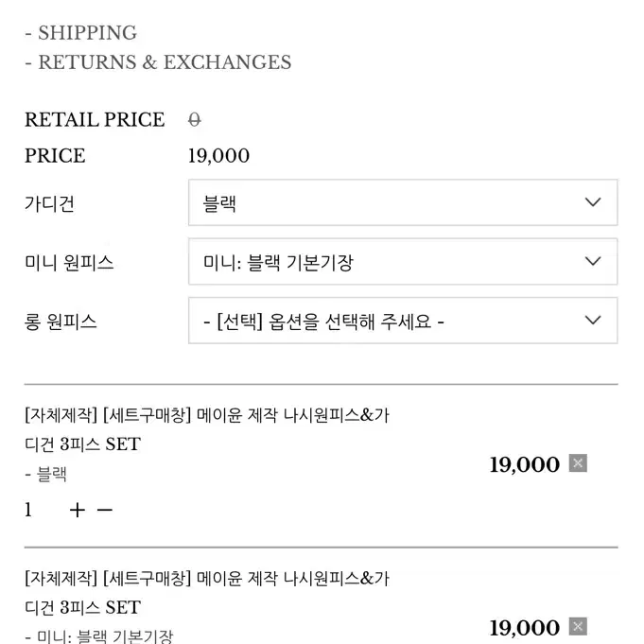Image resolution: width=644 pixels, height=644 pixels.
Task: Open the 가디건 color dropdown
Action: [x=403, y=202]
